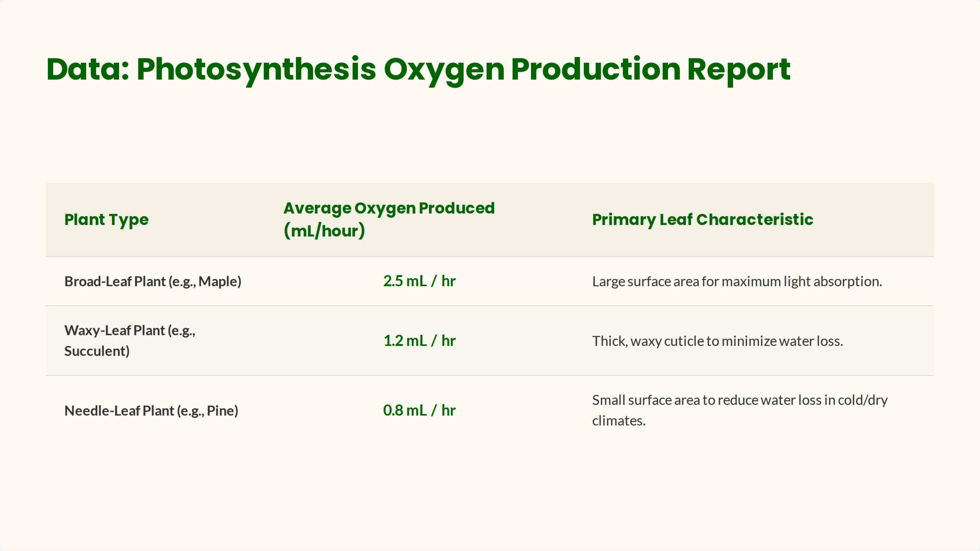Click the word 'Succulent)' in the waxy-leaf row
980x551 pixels.
(x=97, y=351)
